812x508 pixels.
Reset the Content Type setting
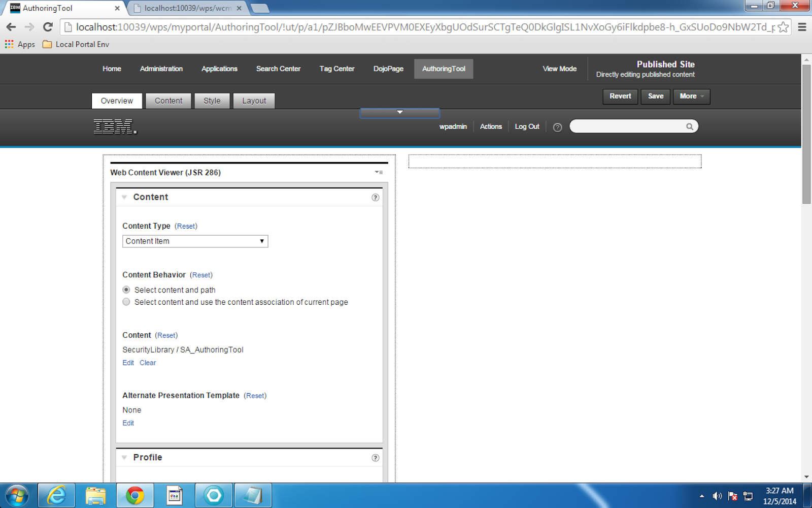point(186,226)
